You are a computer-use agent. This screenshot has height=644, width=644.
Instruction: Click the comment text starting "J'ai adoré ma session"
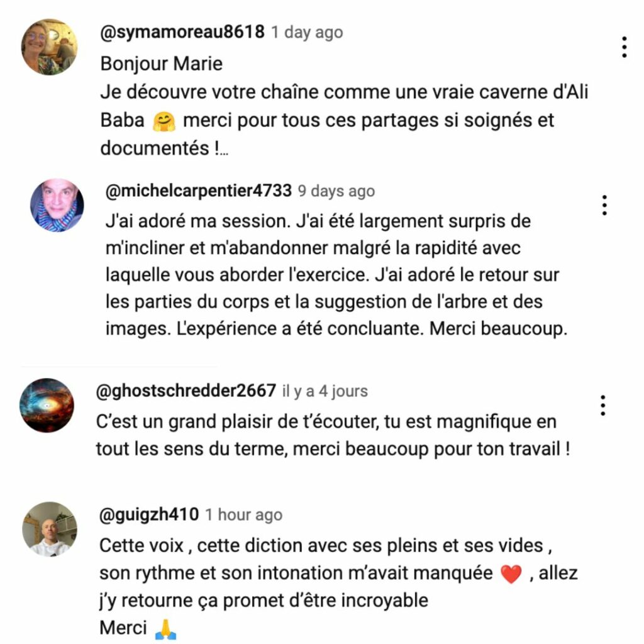(336, 275)
